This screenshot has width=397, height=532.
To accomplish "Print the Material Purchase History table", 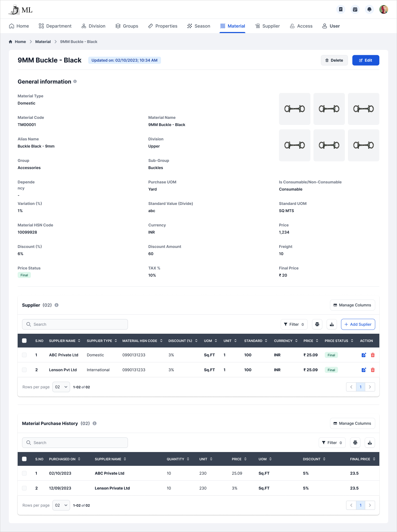I will tap(355, 443).
